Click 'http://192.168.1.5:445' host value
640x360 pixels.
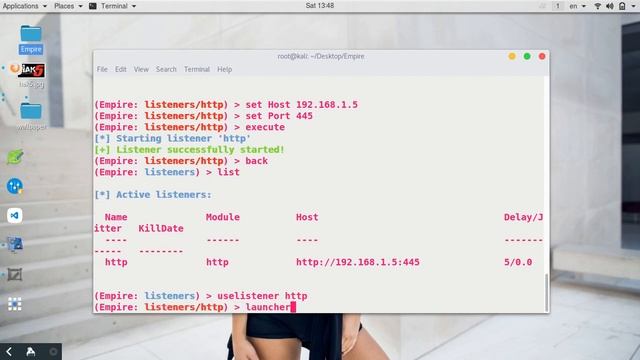click(358, 262)
